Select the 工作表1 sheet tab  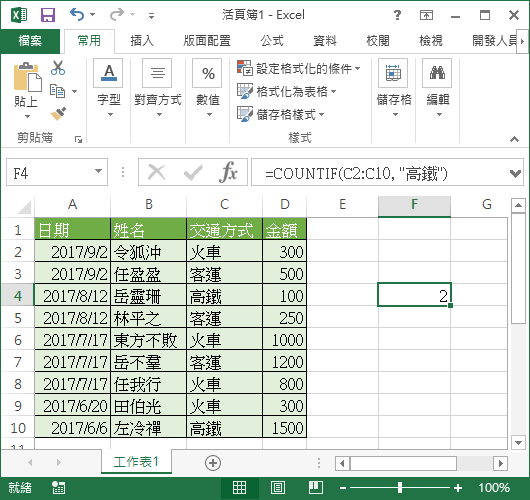136,462
